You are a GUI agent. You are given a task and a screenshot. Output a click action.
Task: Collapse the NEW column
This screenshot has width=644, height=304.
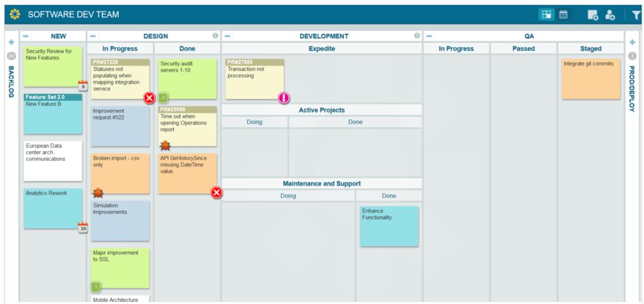tap(26, 36)
